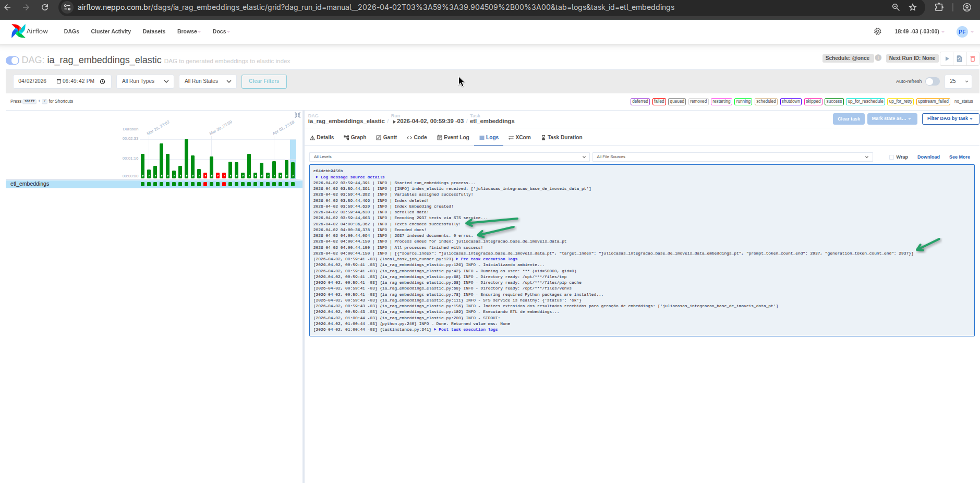Open the clock time picker icon

coord(103,81)
